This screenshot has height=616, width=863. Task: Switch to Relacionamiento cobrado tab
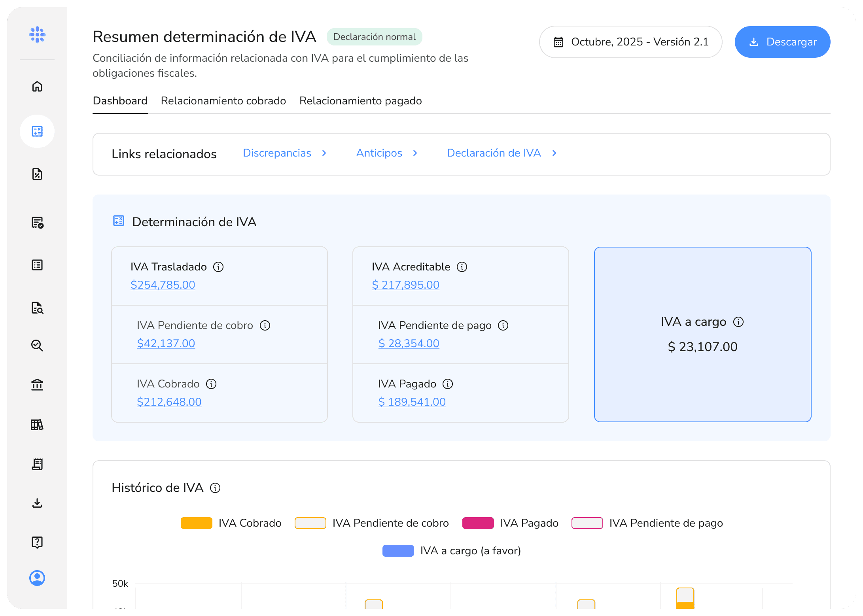[223, 101]
